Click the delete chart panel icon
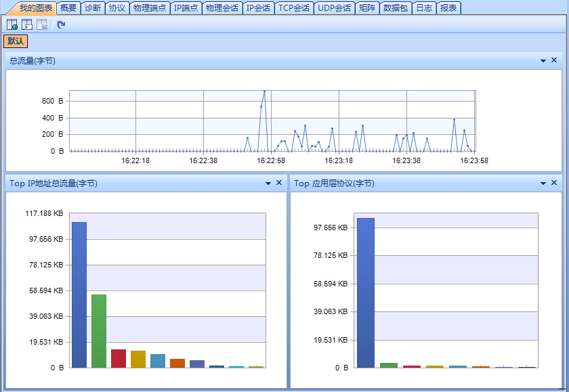Image resolution: width=569 pixels, height=392 pixels. (x=42, y=24)
